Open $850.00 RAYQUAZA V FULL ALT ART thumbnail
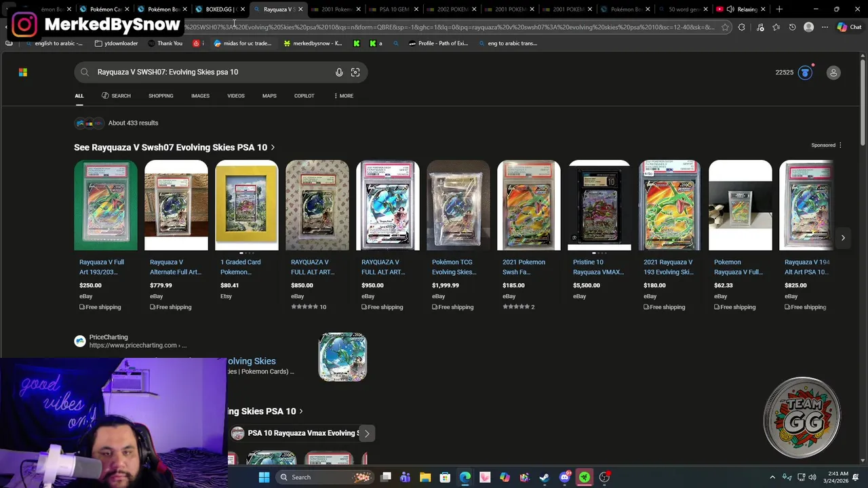 pyautogui.click(x=317, y=205)
